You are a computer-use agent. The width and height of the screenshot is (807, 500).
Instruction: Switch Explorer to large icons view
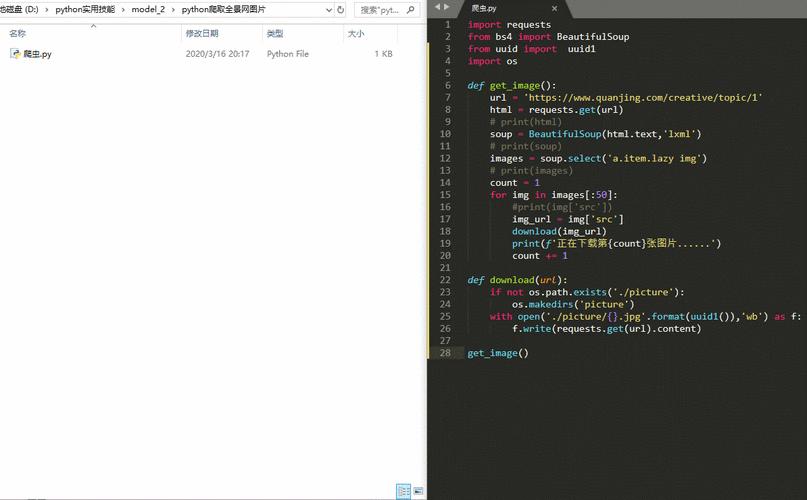point(418,491)
